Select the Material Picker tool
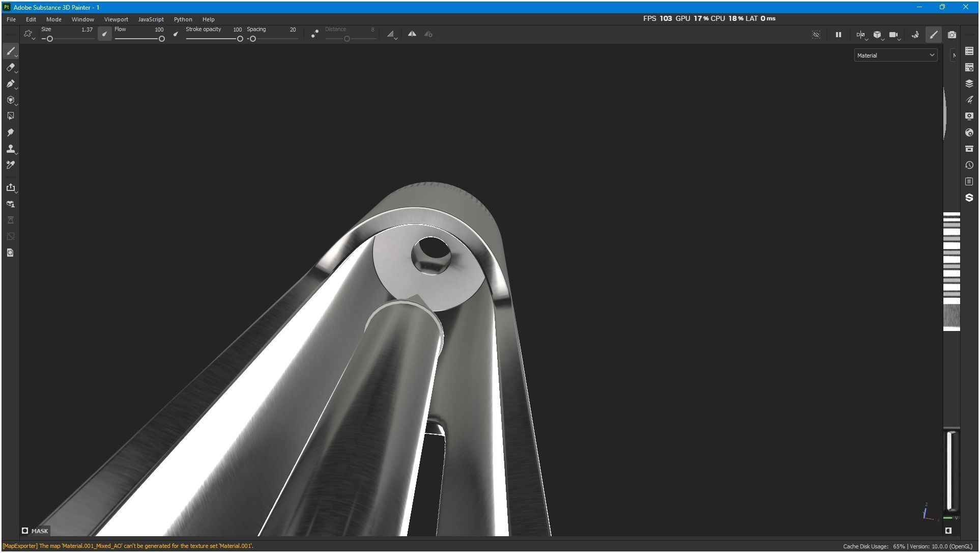The width and height of the screenshot is (980, 553). [10, 165]
